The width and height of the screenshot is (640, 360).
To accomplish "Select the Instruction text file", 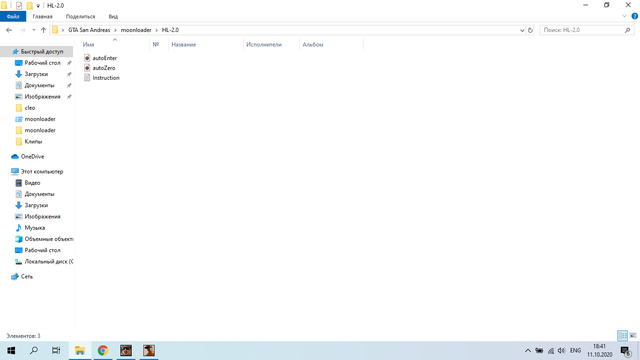I will (106, 78).
